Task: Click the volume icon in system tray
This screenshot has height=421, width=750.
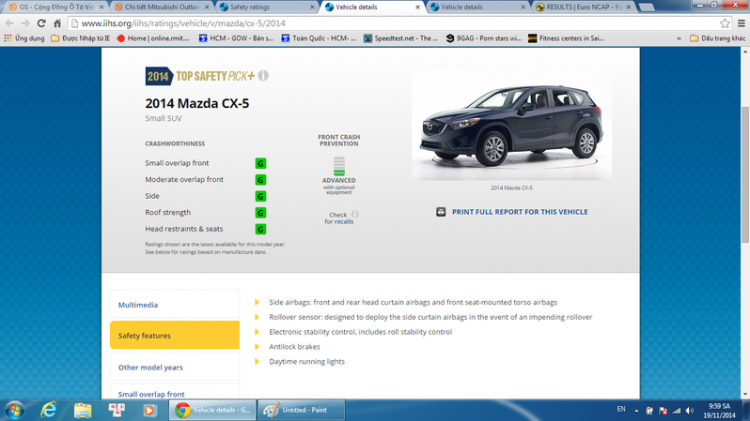Action: click(x=689, y=410)
